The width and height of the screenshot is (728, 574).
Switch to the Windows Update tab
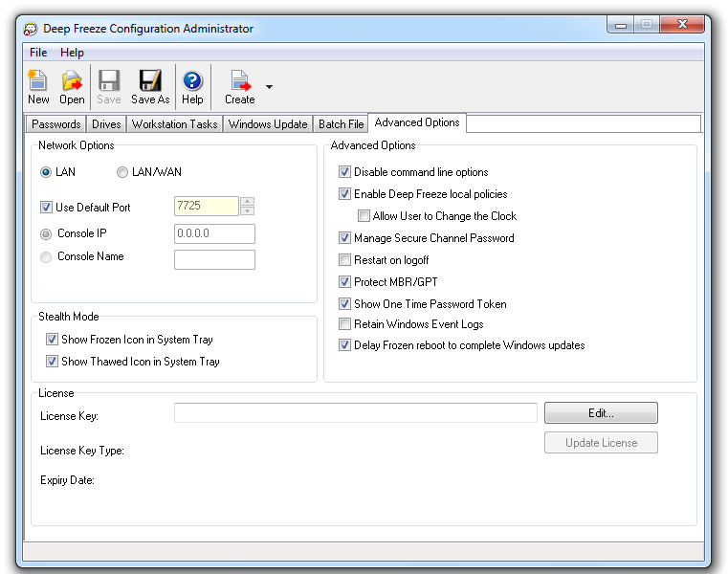pyautogui.click(x=268, y=124)
